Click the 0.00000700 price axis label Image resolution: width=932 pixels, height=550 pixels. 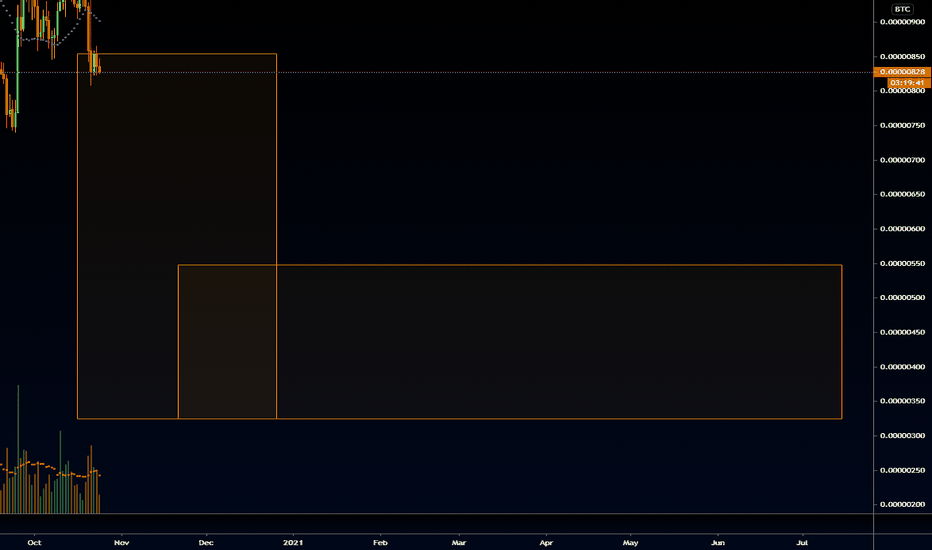pyautogui.click(x=902, y=160)
